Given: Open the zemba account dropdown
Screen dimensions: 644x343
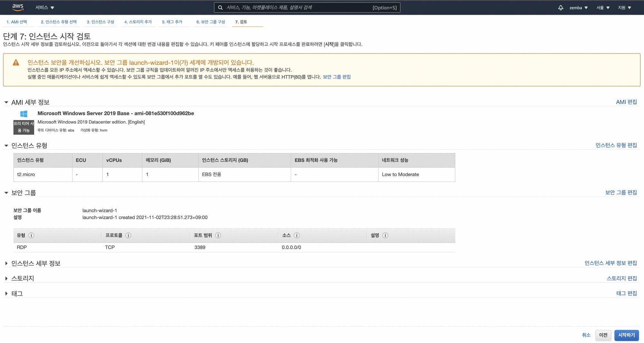Looking at the screenshot, I should [x=578, y=7].
